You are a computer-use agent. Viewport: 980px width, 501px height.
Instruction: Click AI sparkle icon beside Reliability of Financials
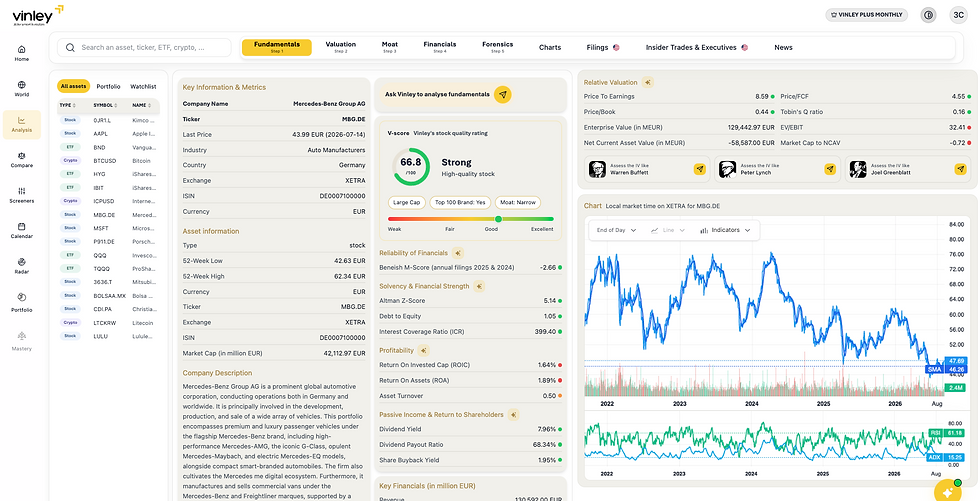pos(458,253)
